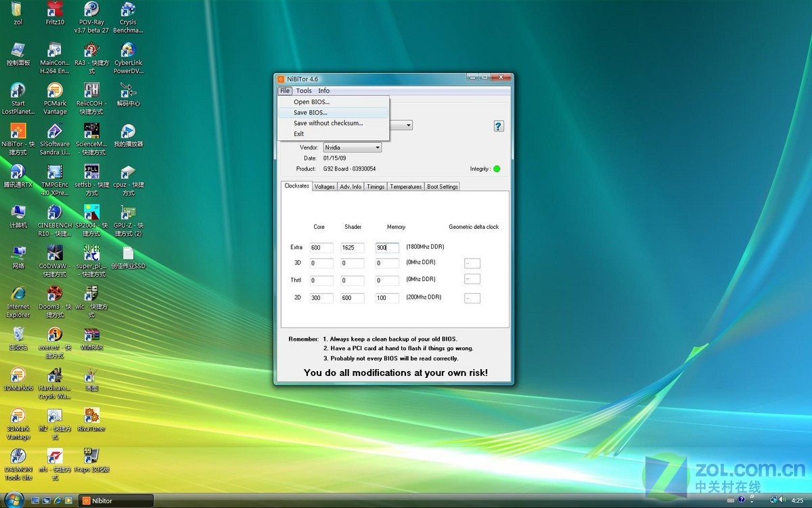Image resolution: width=812 pixels, height=508 pixels.
Task: Select the Internet Explorer desktop icon
Action: [18, 302]
